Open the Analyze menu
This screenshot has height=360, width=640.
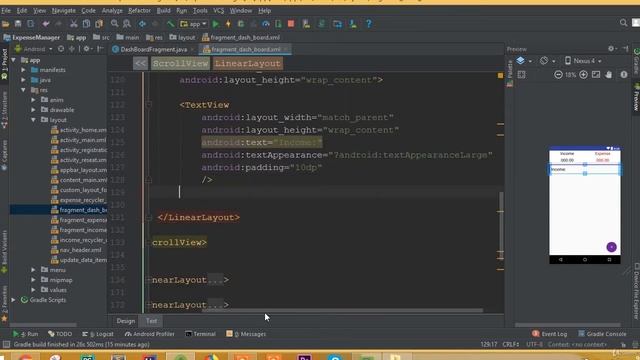coord(112,11)
